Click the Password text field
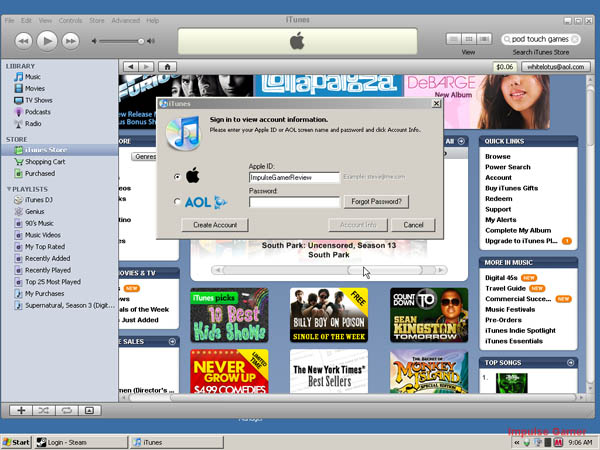600x450 pixels. pos(294,202)
